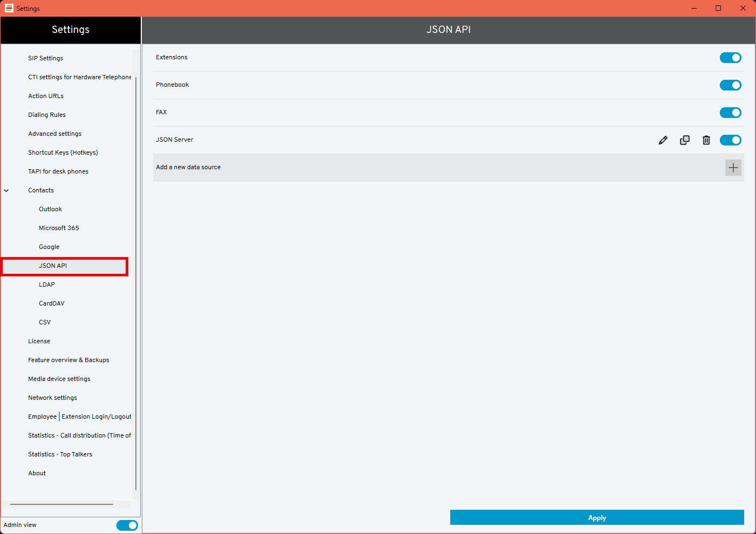Duplicate the JSON Server entry
The image size is (756, 534).
point(684,140)
